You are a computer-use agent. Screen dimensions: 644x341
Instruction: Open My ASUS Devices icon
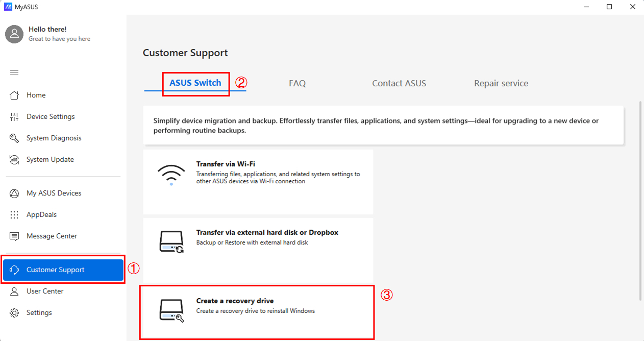coord(14,193)
